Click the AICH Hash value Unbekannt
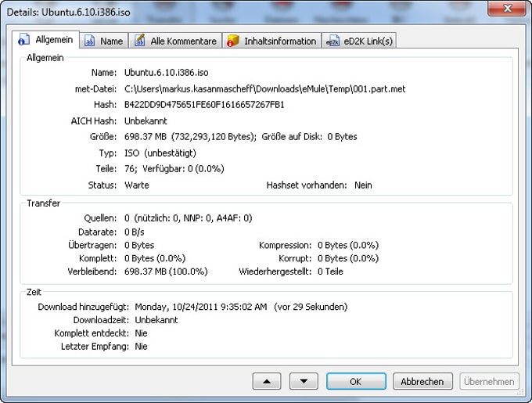The width and height of the screenshot is (532, 403). tap(146, 121)
